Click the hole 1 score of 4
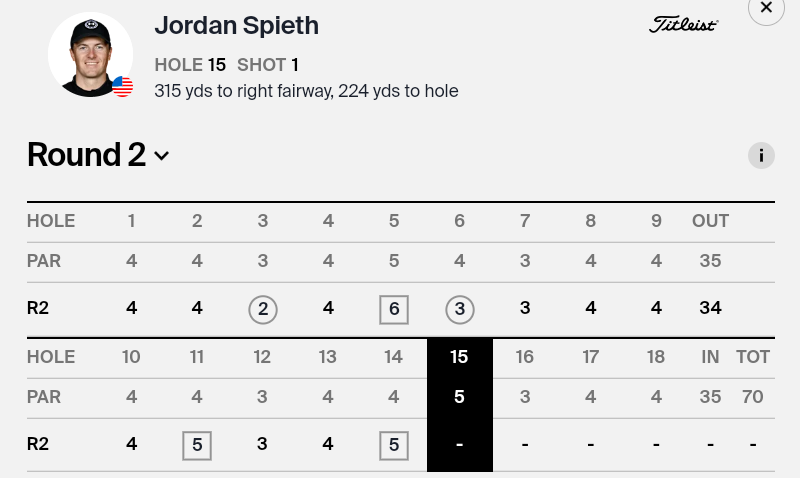The width and height of the screenshot is (800, 478). (131, 308)
